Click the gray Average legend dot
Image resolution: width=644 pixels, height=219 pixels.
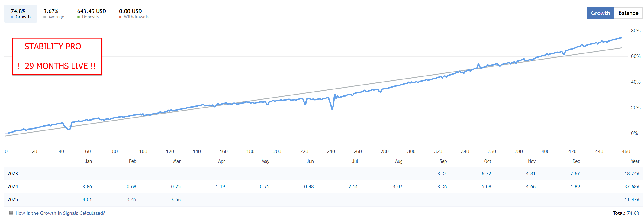(45, 17)
